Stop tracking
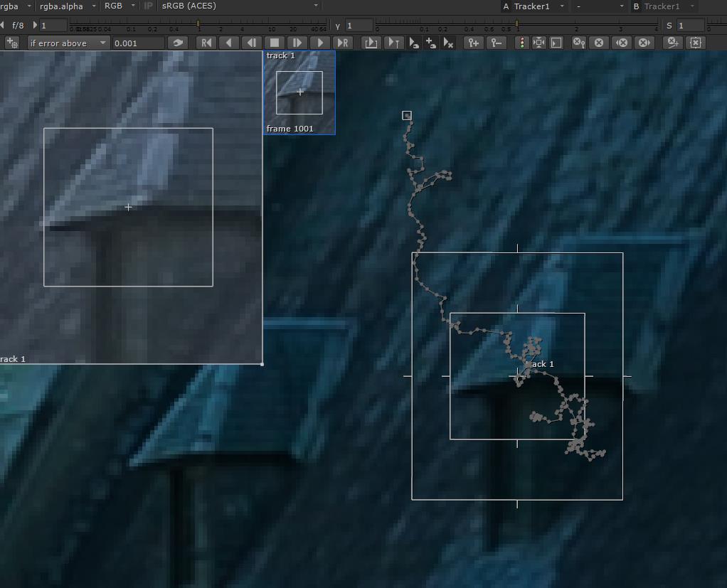 275,43
